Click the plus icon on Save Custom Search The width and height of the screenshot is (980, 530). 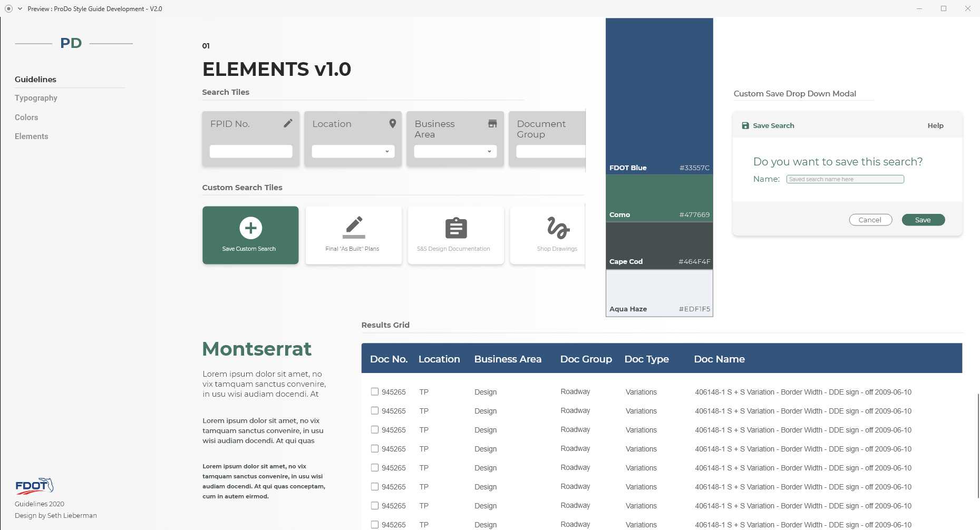click(x=251, y=228)
